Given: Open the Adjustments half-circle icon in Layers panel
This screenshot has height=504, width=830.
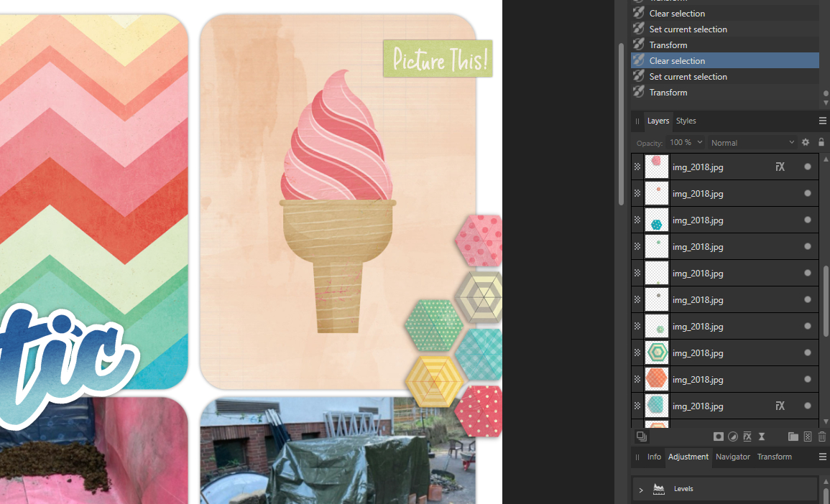Looking at the screenshot, I should (732, 437).
